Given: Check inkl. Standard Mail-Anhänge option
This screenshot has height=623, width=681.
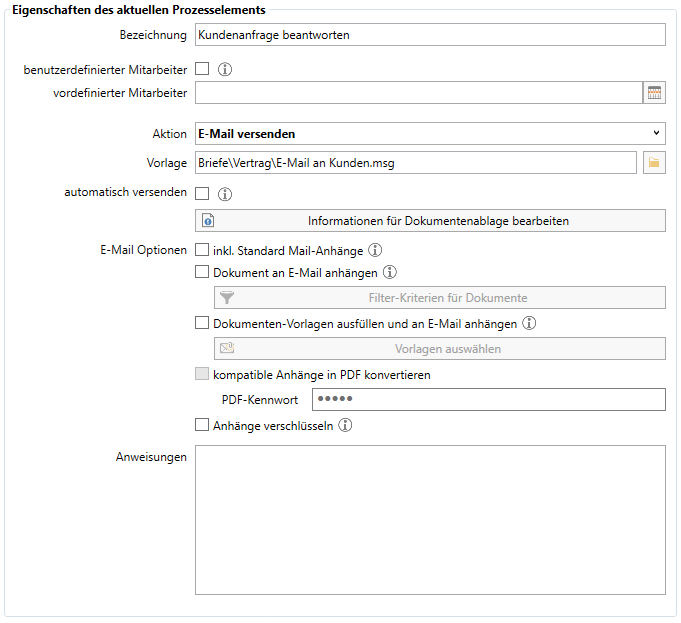Looking at the screenshot, I should pyautogui.click(x=202, y=250).
